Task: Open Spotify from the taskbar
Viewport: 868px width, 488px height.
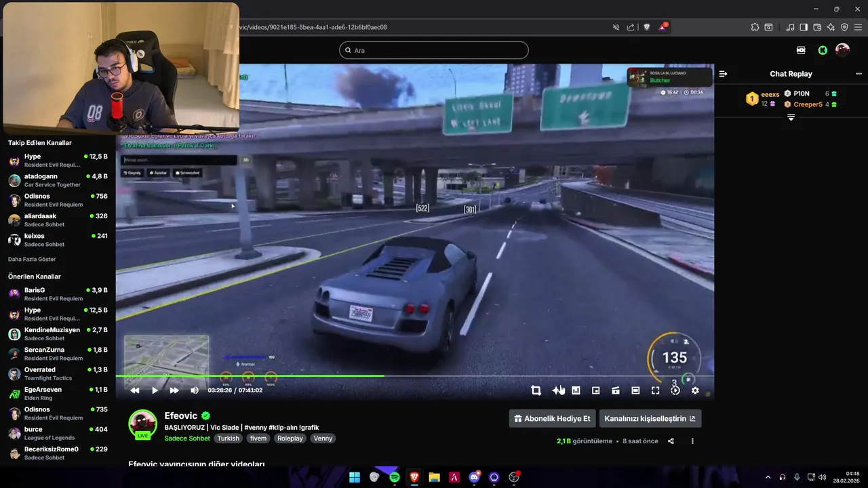Action: (395, 477)
